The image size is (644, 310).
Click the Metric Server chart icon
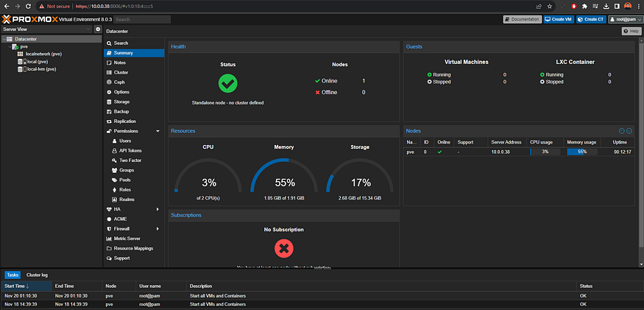coord(109,239)
